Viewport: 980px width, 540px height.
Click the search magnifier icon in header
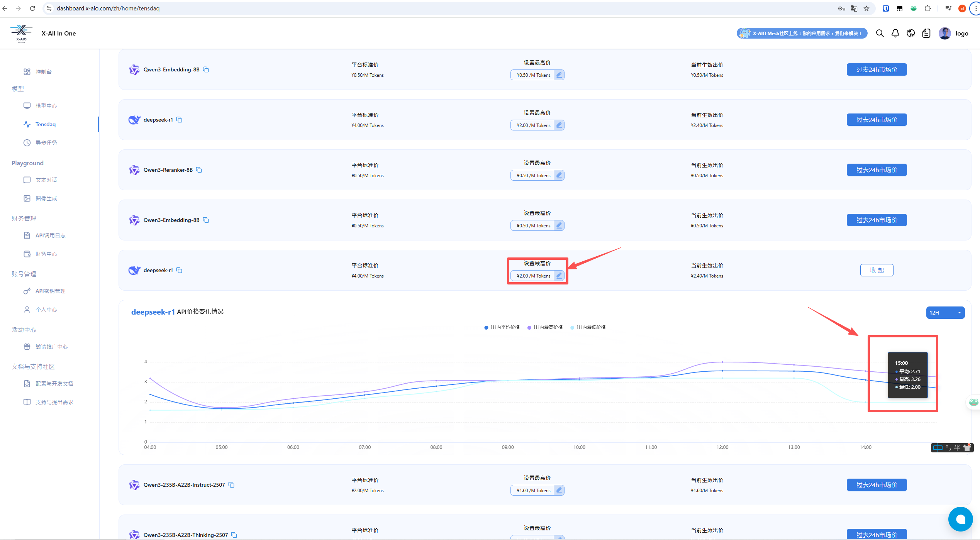tap(880, 33)
